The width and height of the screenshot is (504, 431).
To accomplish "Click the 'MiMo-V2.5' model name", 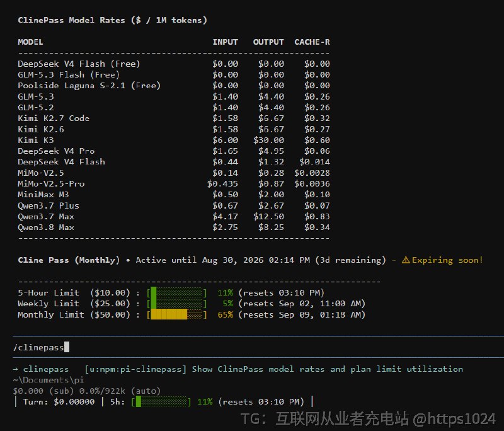I will pyautogui.click(x=41, y=173).
